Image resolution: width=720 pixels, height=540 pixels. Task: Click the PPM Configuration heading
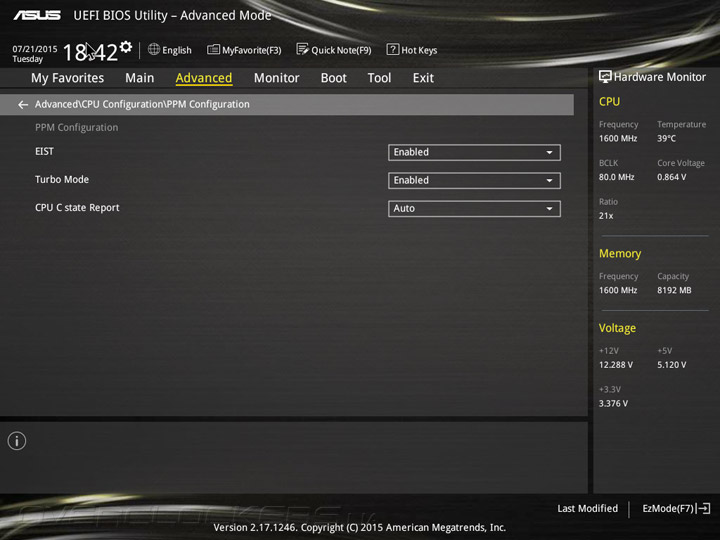pyautogui.click(x=77, y=127)
